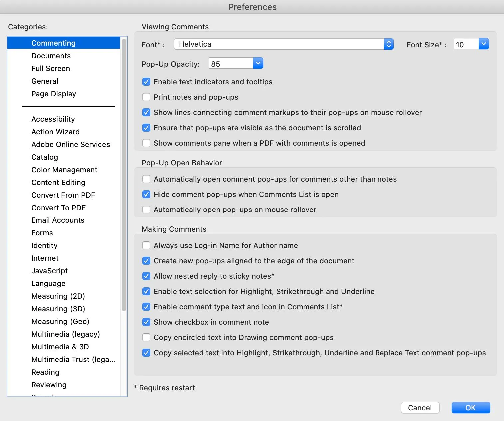Enable Always use Log-in Name for Author

tap(146, 245)
